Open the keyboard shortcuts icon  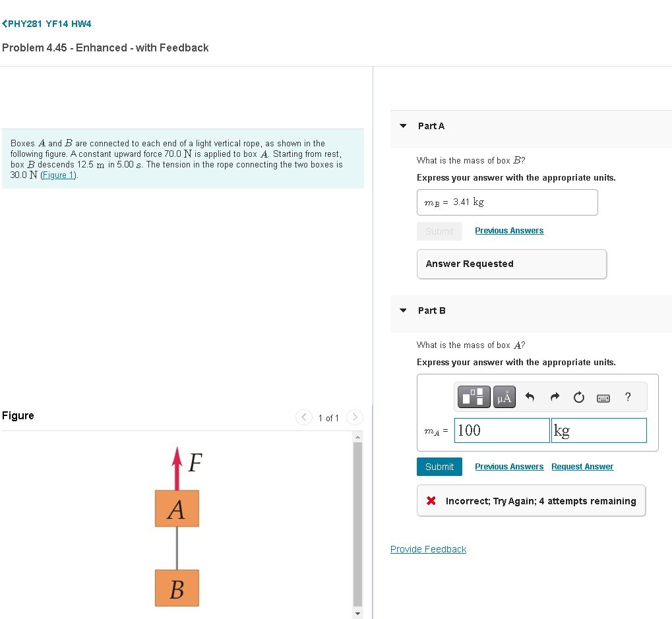click(x=603, y=397)
